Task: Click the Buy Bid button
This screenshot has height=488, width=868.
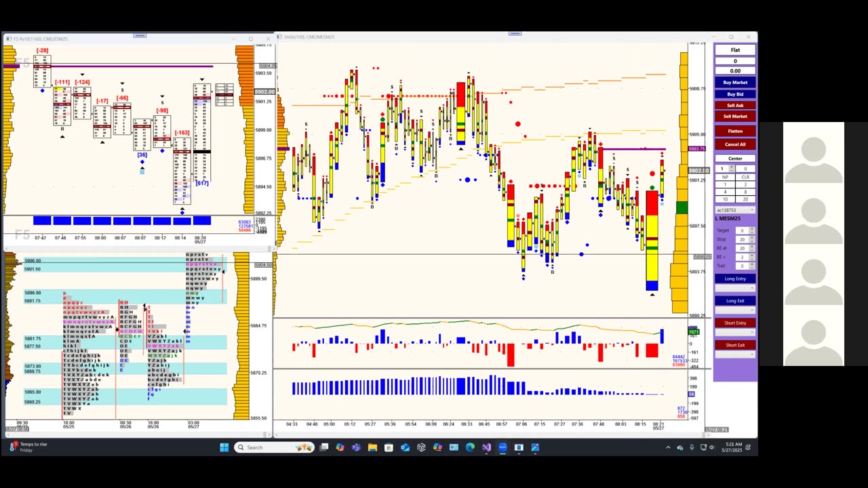Action: coord(735,94)
